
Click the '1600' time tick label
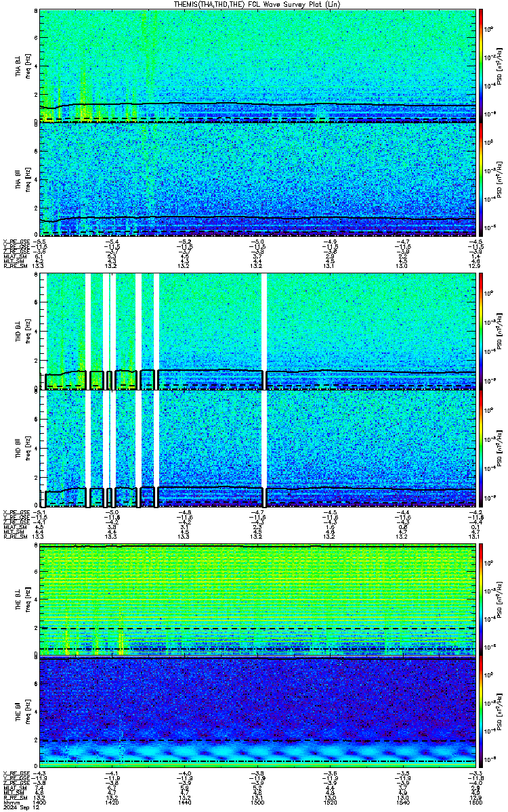coord(475,802)
